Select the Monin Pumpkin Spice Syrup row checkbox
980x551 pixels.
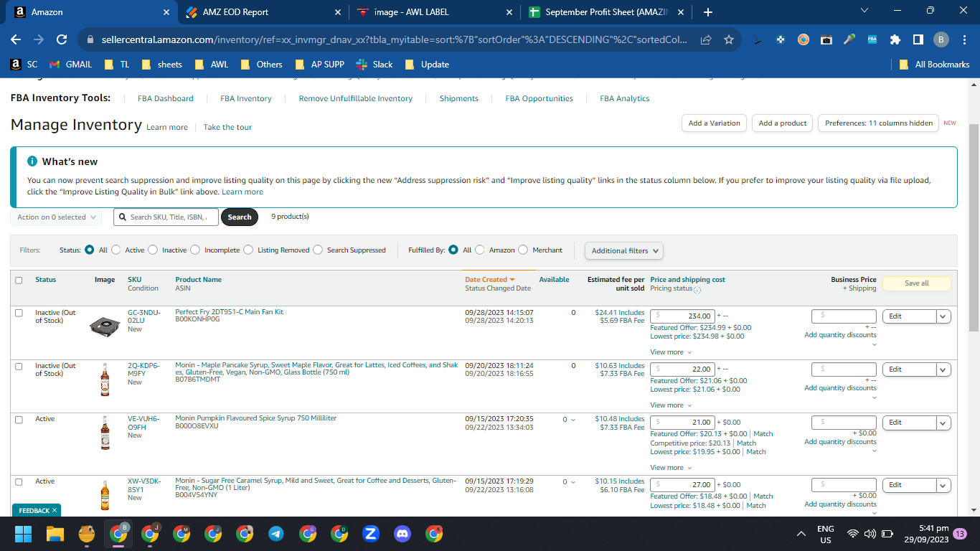19,419
